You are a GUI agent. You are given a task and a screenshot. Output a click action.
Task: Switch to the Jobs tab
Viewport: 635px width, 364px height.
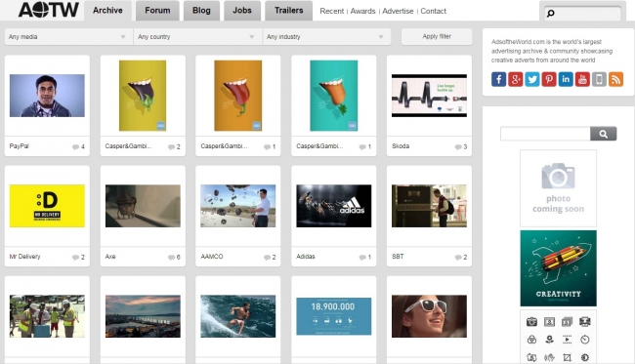[242, 11]
